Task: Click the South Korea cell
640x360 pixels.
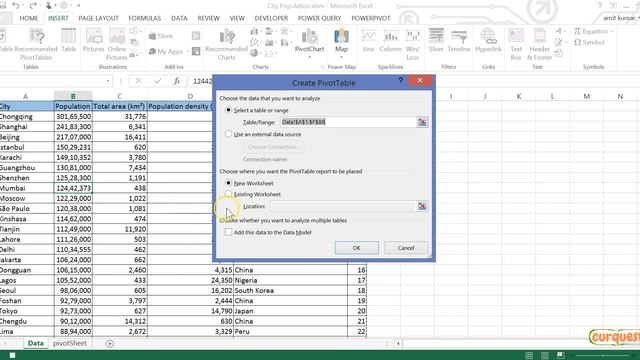Action: (290, 291)
